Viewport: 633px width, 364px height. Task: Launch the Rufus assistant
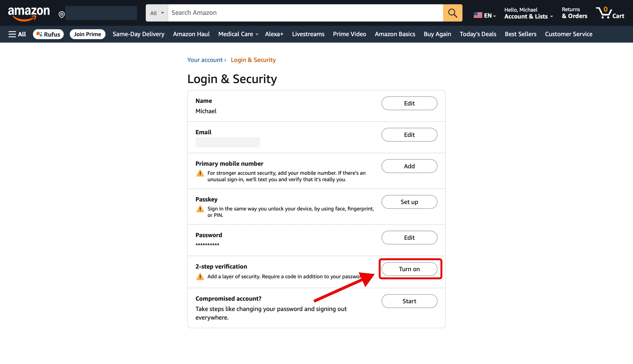pos(48,34)
